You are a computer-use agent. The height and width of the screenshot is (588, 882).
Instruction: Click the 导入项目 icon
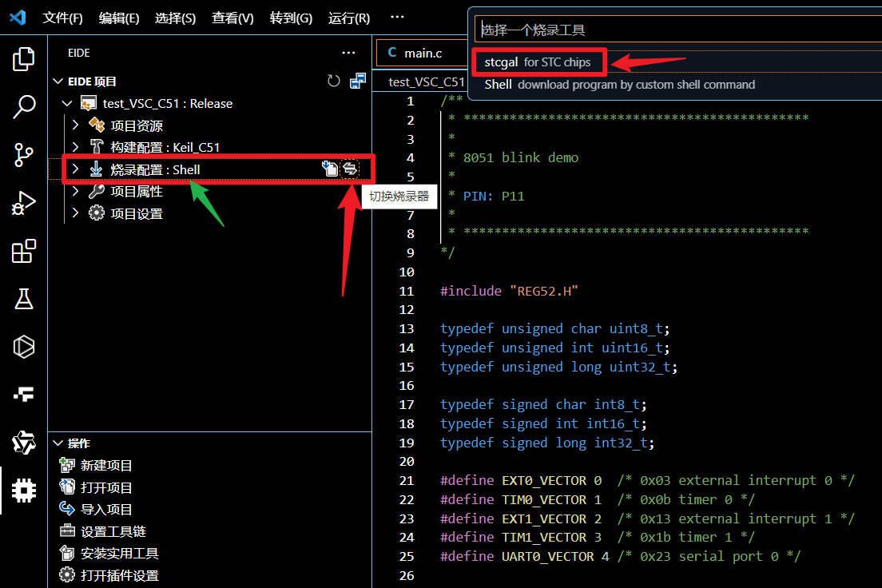tap(67, 509)
